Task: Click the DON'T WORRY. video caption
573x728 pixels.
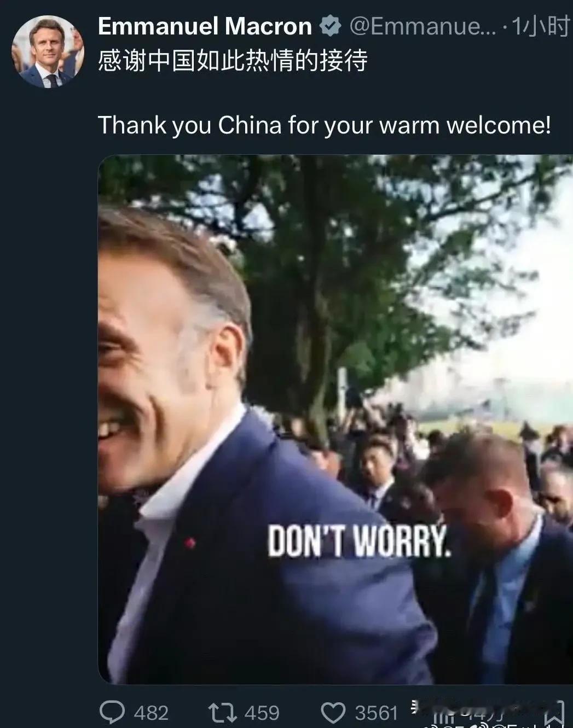Action: [360, 541]
